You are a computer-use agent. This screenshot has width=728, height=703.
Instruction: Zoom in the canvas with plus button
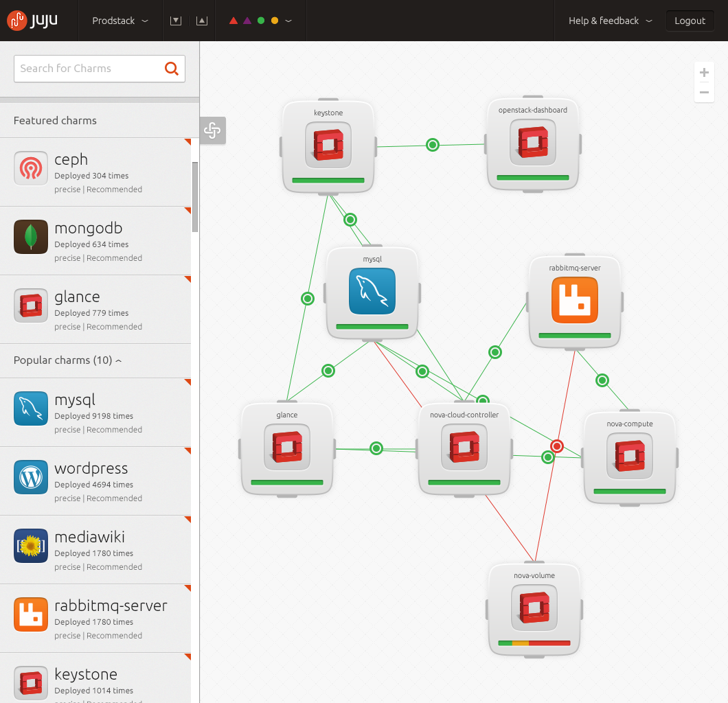tap(704, 72)
